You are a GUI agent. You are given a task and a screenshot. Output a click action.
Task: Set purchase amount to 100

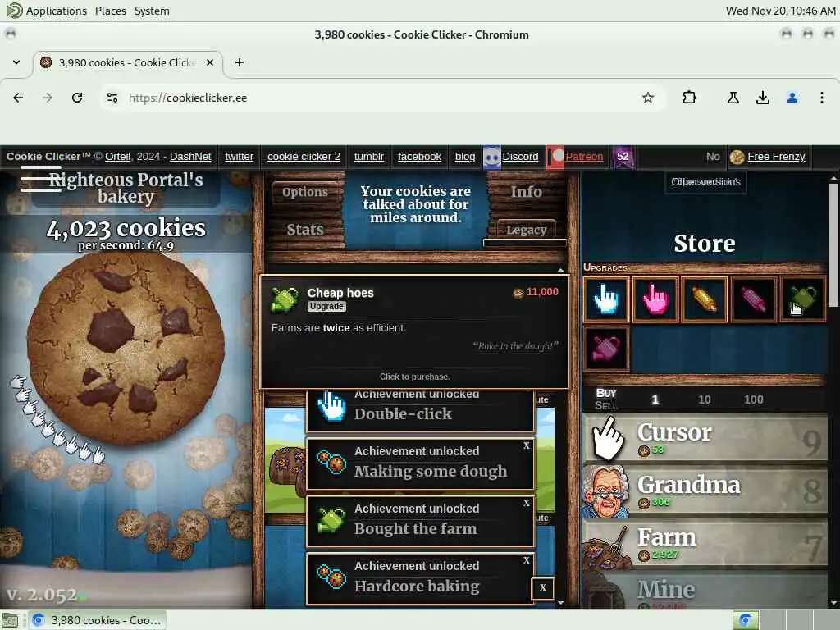click(753, 399)
